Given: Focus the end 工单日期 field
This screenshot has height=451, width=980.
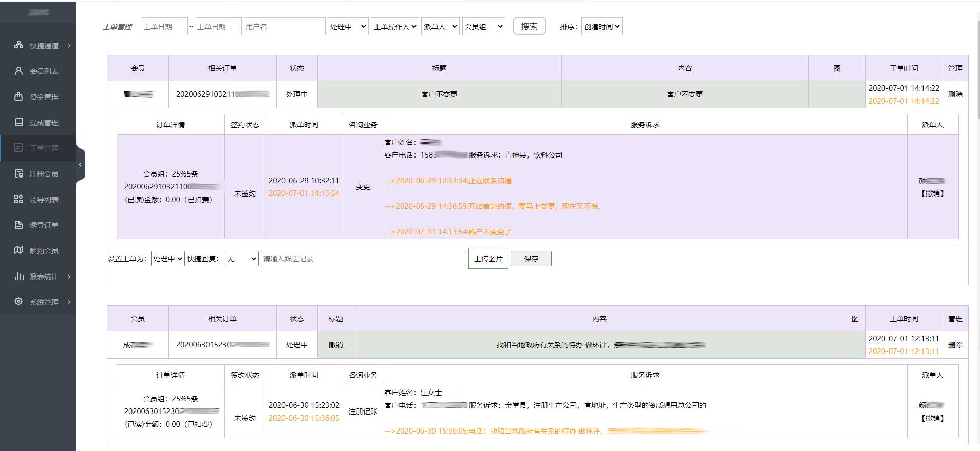Looking at the screenshot, I should (218, 27).
